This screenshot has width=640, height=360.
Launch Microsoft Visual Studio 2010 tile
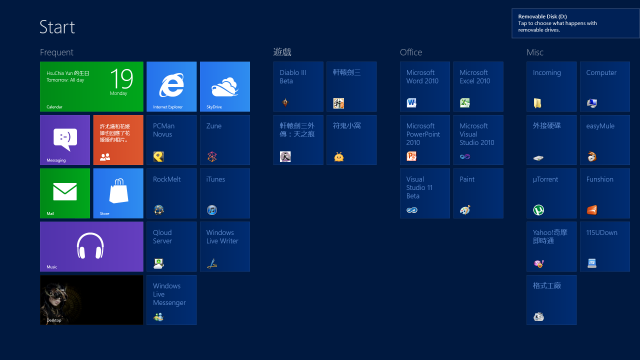[x=478, y=140]
